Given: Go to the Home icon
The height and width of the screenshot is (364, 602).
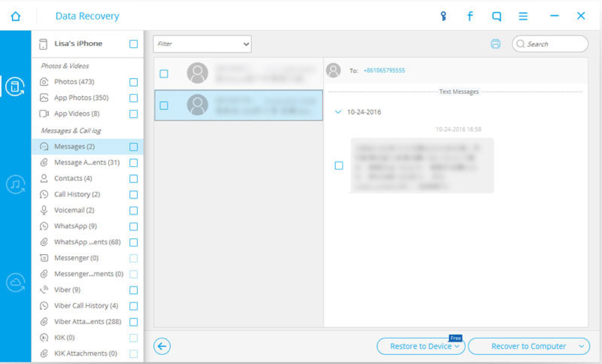Looking at the screenshot, I should point(15,16).
